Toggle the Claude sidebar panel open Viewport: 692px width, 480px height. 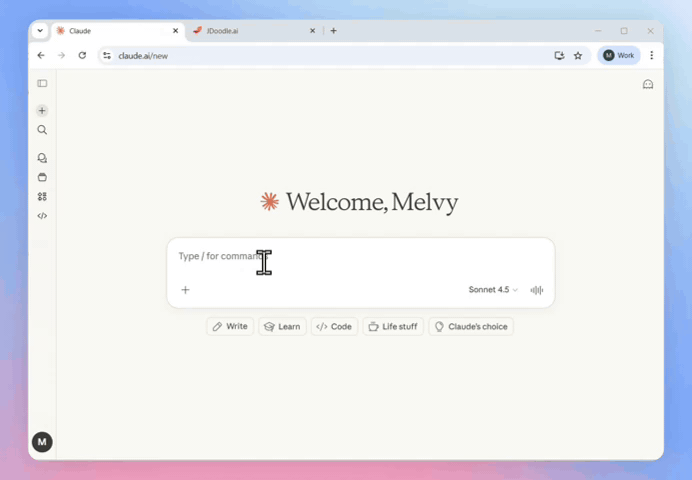(42, 84)
